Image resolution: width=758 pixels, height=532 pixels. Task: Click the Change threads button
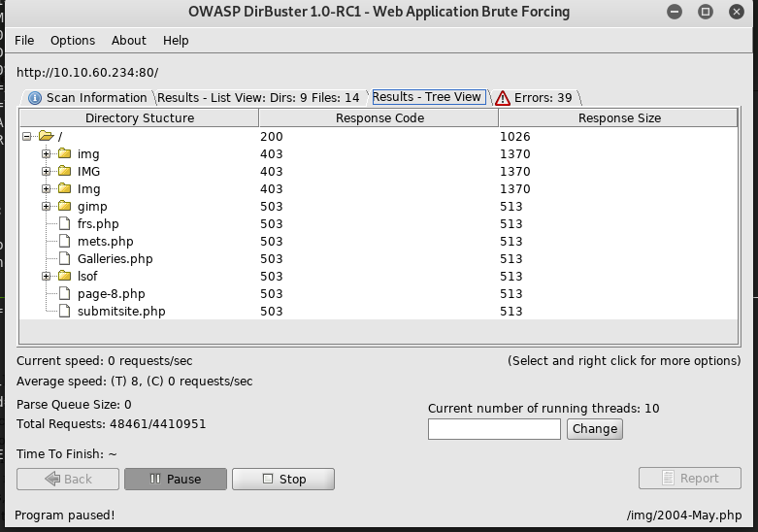[594, 429]
